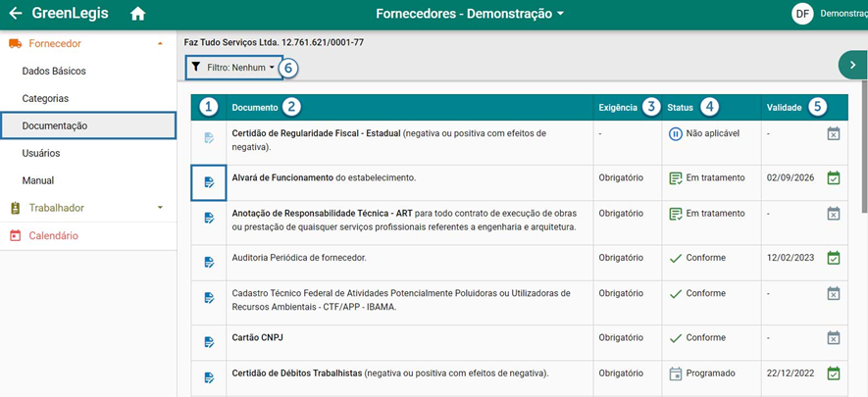The width and height of the screenshot is (868, 397).
Task: Open edit icon for Anotação de Responsabilidade Técnica
Action: coord(209,218)
